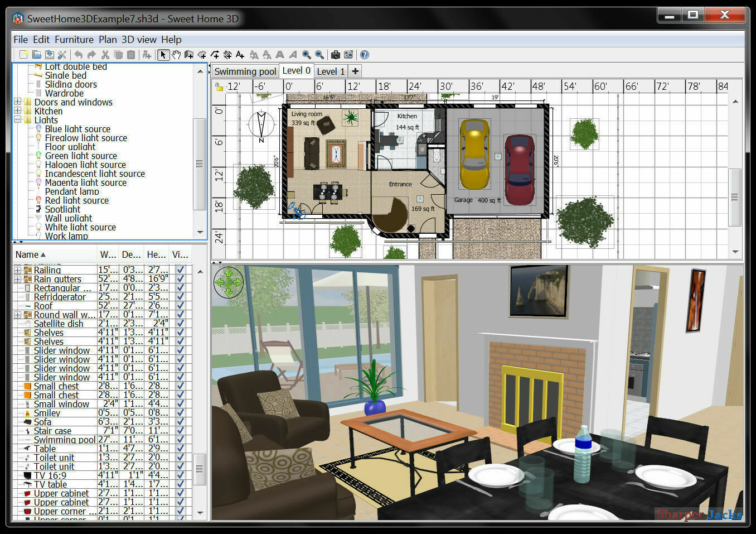Switch to the Swimming pool level tab
Screen dimensions: 756x534
coord(245,71)
